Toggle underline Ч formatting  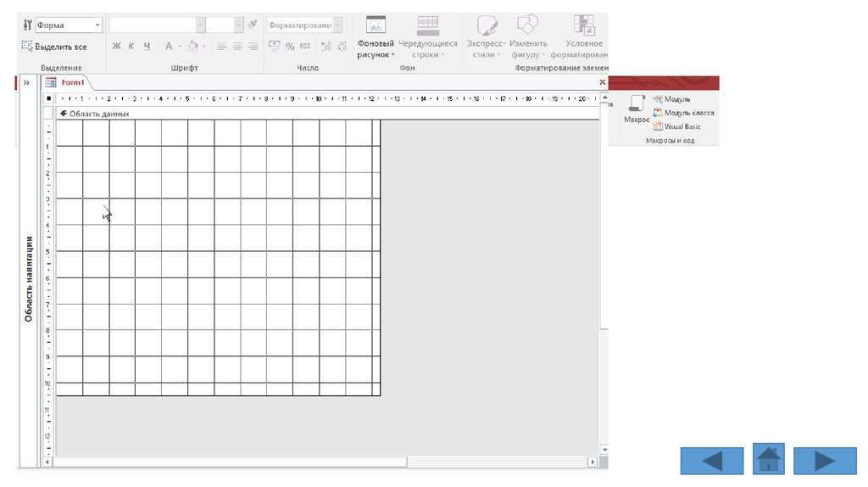pos(147,46)
